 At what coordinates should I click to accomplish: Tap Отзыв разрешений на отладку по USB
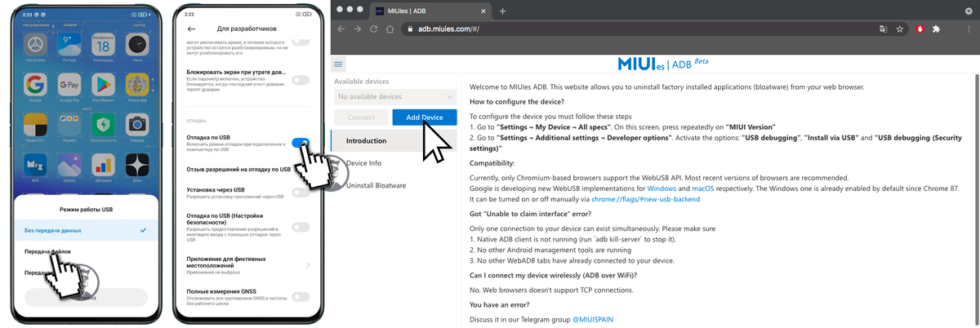pyautogui.click(x=238, y=170)
